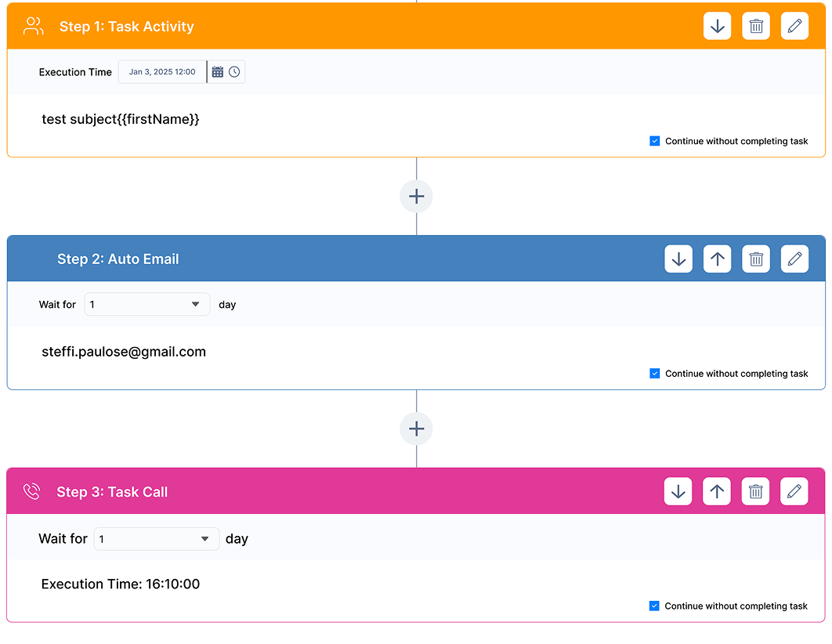Change the wait duration for Step 2
This screenshot has height=644, width=832.
pyautogui.click(x=147, y=304)
